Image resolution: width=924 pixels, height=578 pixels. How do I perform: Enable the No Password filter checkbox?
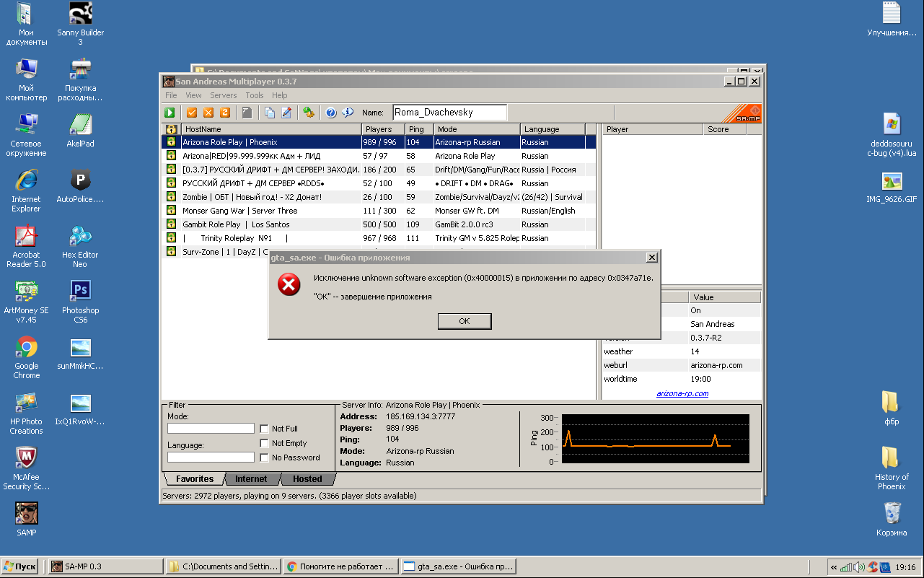[x=265, y=457]
